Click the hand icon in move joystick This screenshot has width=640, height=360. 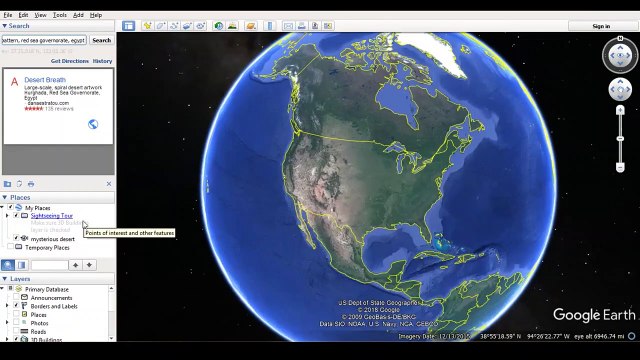(x=620, y=89)
